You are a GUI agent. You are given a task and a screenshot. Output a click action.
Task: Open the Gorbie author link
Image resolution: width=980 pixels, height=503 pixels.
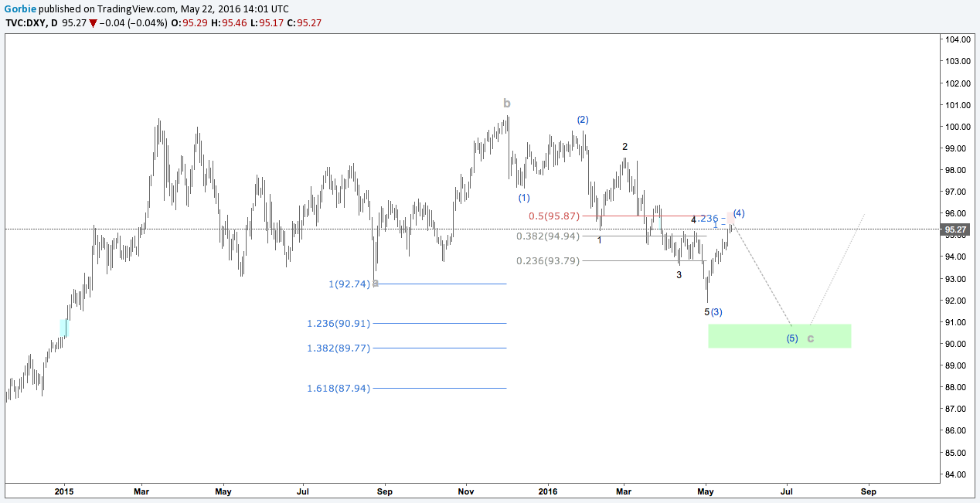pos(20,9)
